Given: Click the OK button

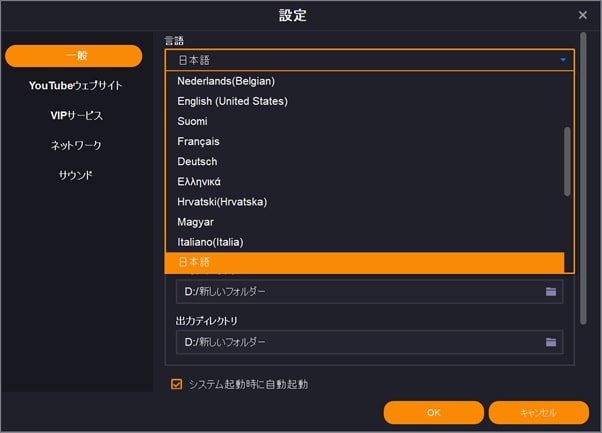Looking at the screenshot, I should point(433,413).
